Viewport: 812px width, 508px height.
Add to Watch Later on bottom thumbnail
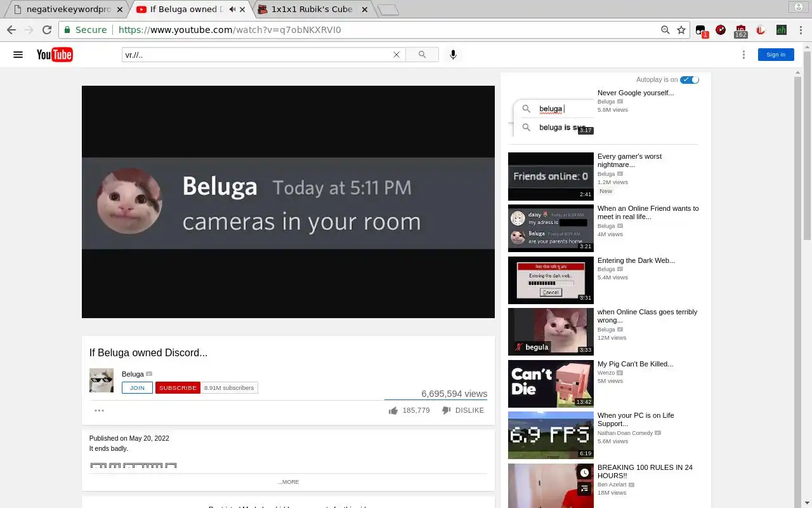click(584, 473)
